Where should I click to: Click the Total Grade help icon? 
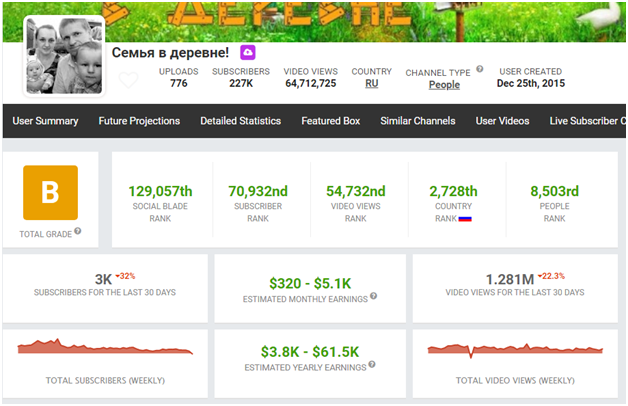[78, 231]
